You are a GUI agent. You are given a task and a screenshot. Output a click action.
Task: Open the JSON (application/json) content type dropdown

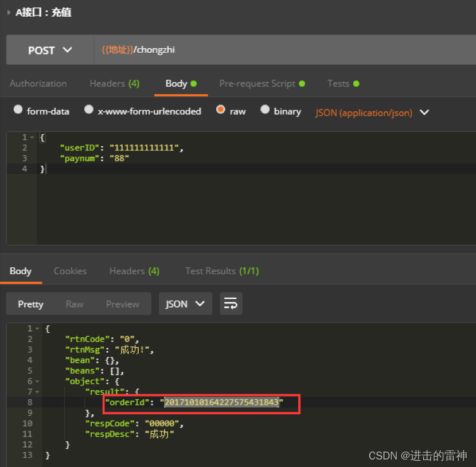tap(372, 112)
